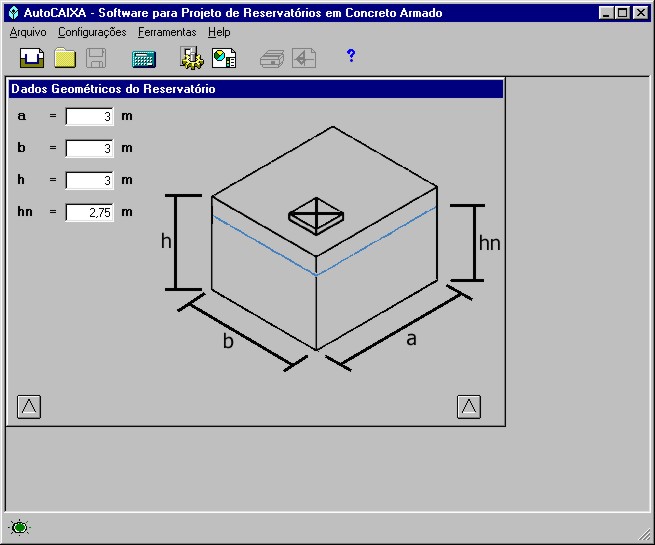655x545 pixels.
Task: Click the gear calculation toolbar icon
Action: (192, 58)
